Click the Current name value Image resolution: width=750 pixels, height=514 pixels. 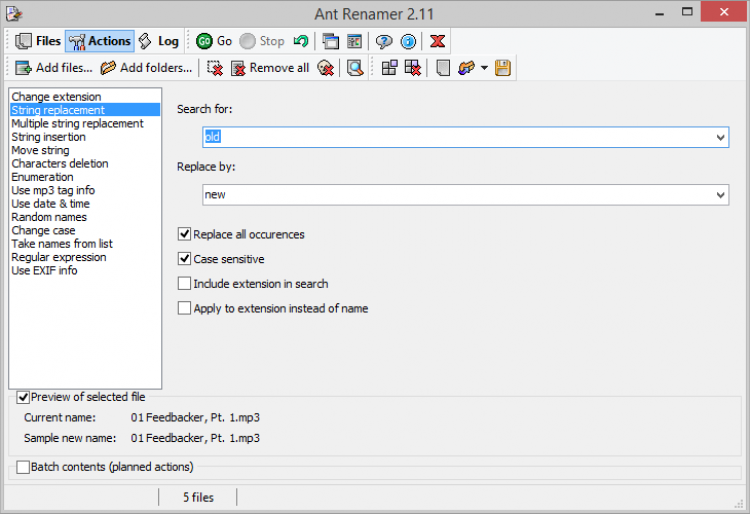195,417
